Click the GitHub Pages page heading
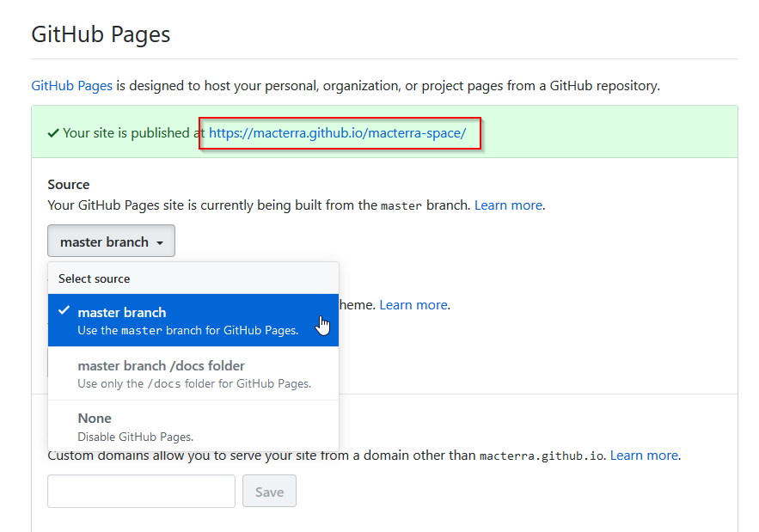Image resolution: width=759 pixels, height=532 pixels. (101, 34)
